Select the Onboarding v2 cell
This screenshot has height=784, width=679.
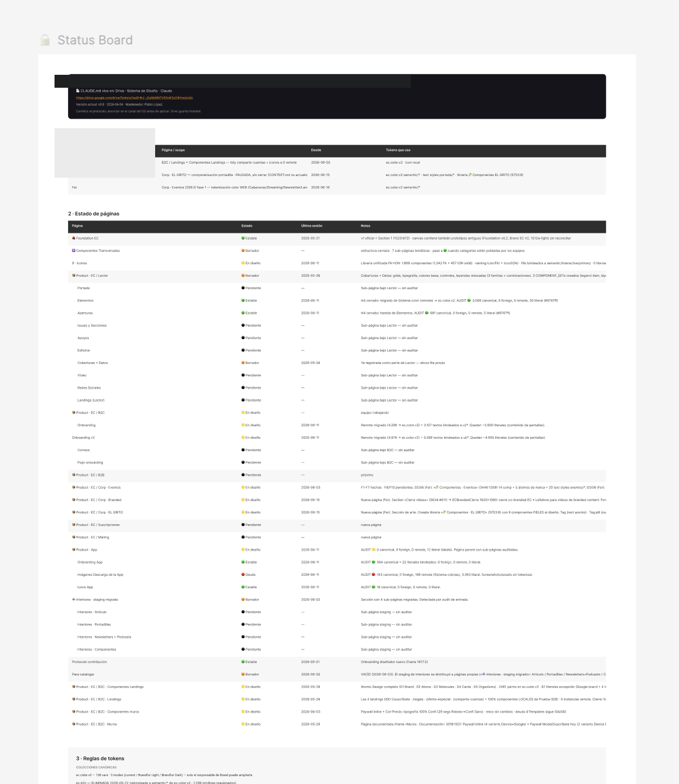click(x=83, y=438)
